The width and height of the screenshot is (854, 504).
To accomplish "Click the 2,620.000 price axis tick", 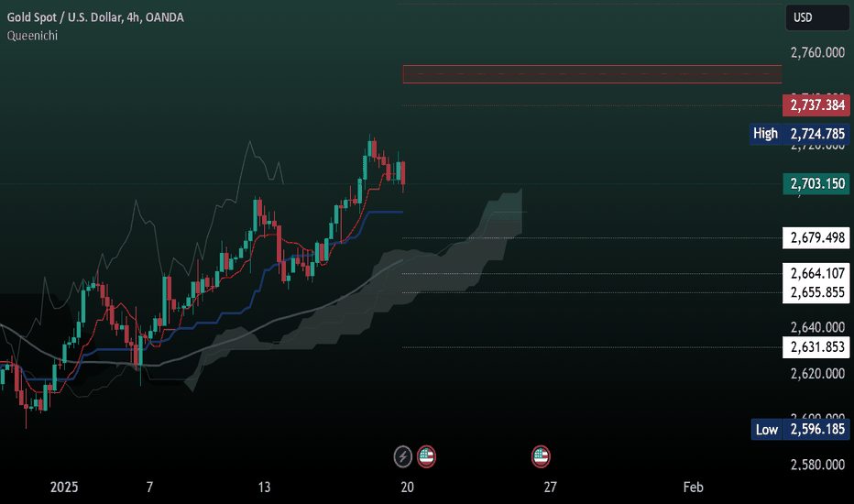I will pos(817,374).
